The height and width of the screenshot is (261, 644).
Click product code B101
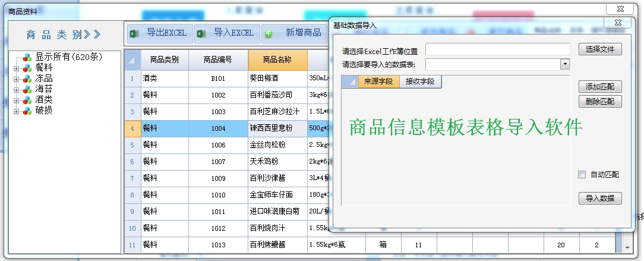click(218, 78)
